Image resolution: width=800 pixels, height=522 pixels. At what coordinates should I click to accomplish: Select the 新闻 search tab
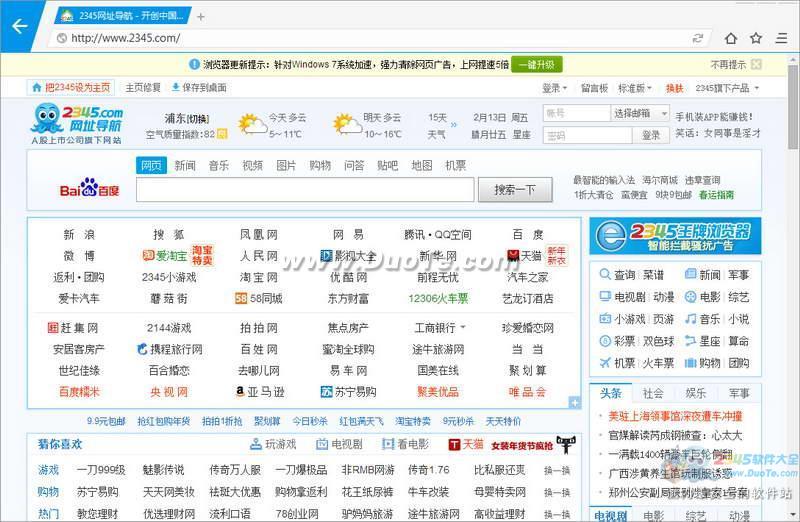click(x=185, y=165)
